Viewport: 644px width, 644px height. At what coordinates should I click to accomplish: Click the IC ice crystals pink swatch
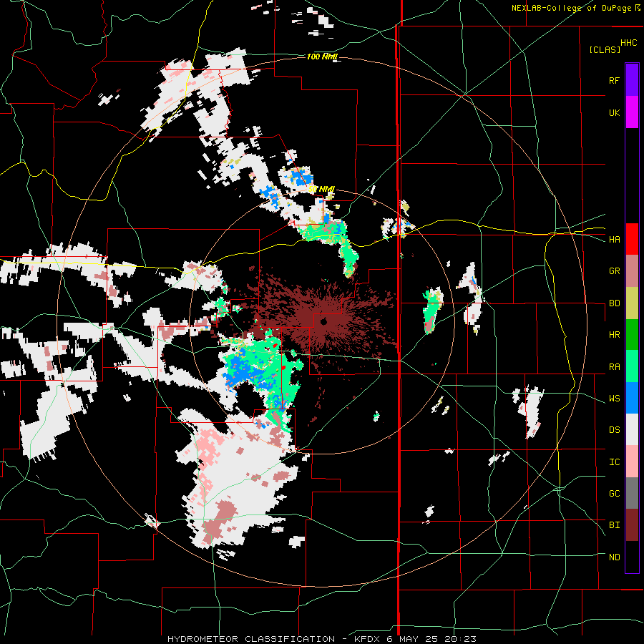click(x=632, y=462)
